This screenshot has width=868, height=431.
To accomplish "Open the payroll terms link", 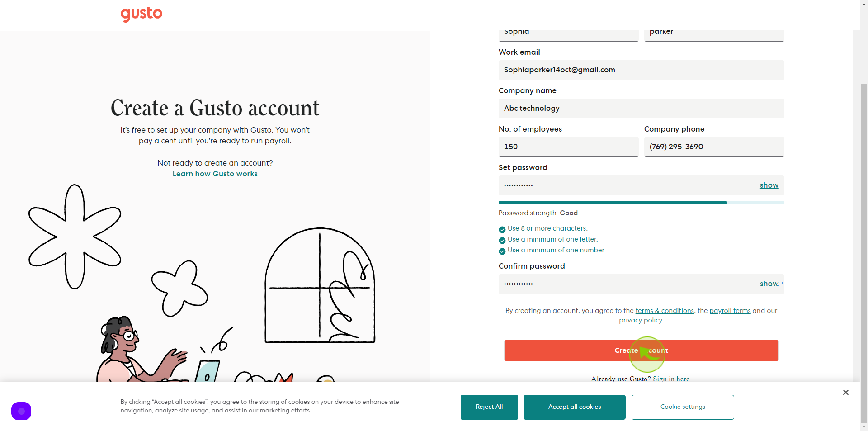I will tap(730, 311).
